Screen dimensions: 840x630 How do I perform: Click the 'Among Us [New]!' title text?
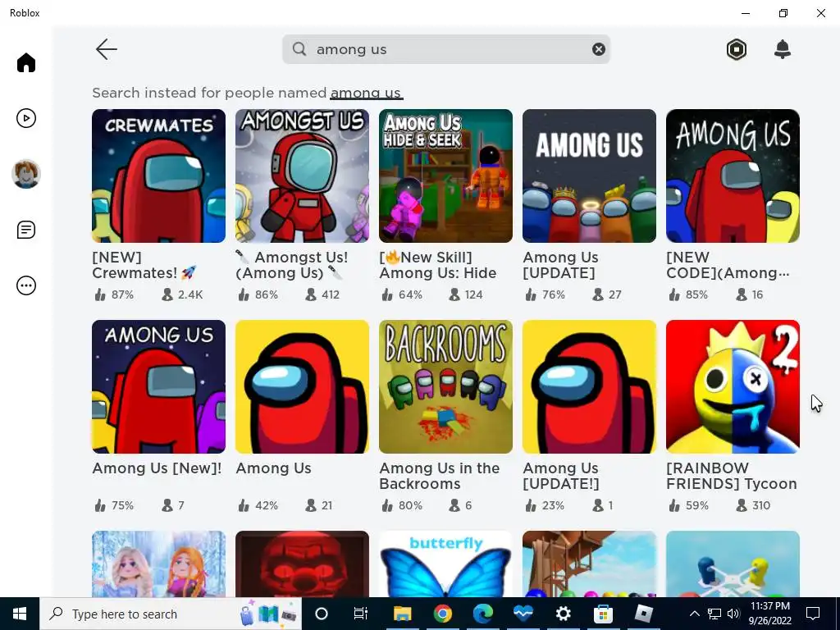click(x=157, y=468)
